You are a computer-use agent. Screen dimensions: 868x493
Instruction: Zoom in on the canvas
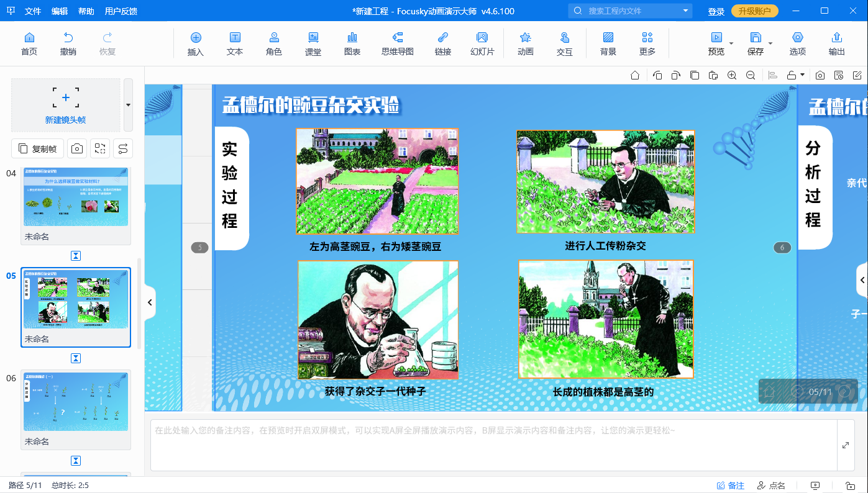pyautogui.click(x=732, y=75)
